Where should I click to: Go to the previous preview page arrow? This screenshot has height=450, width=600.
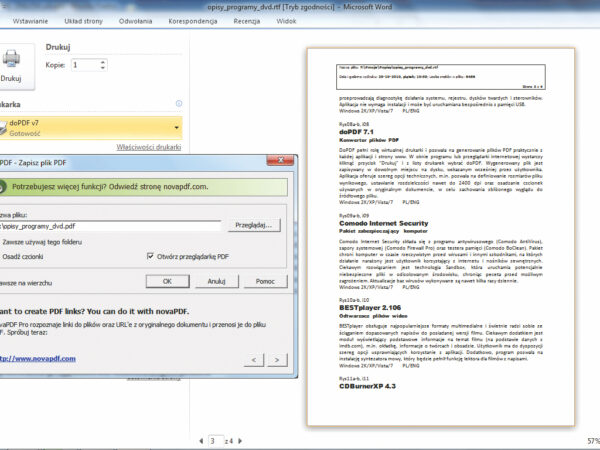pyautogui.click(x=202, y=440)
